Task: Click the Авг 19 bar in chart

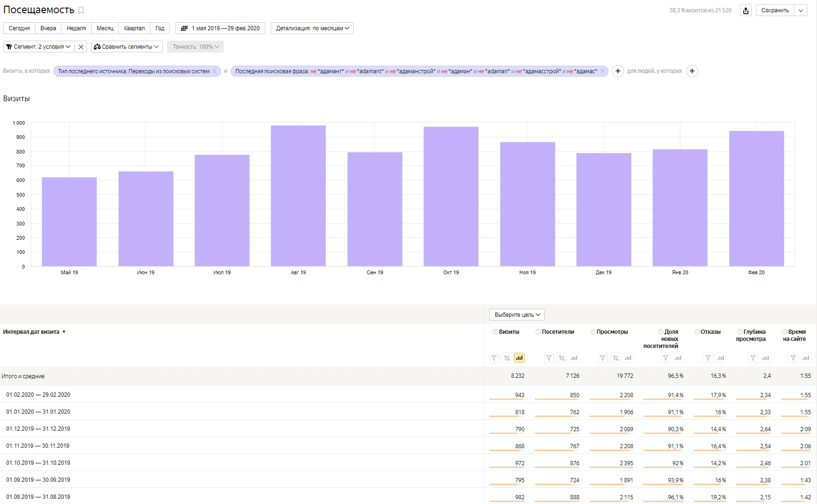Action: coord(298,196)
